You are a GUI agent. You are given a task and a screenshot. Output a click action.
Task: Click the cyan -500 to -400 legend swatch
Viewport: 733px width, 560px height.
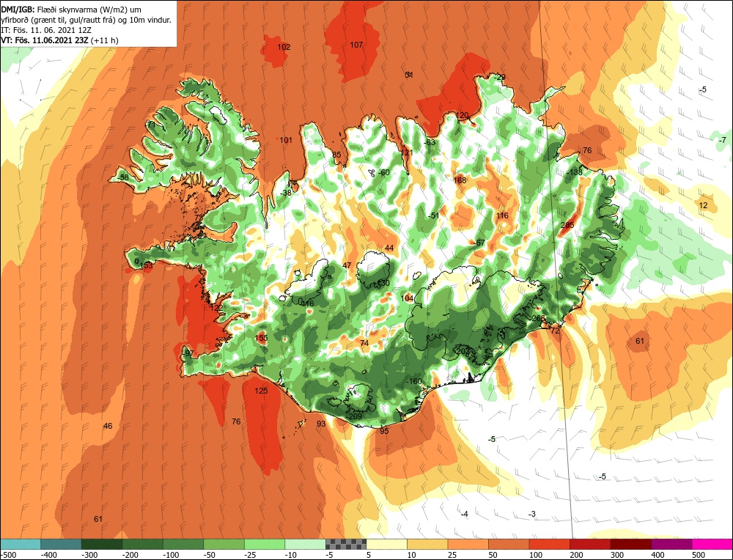click(x=21, y=544)
